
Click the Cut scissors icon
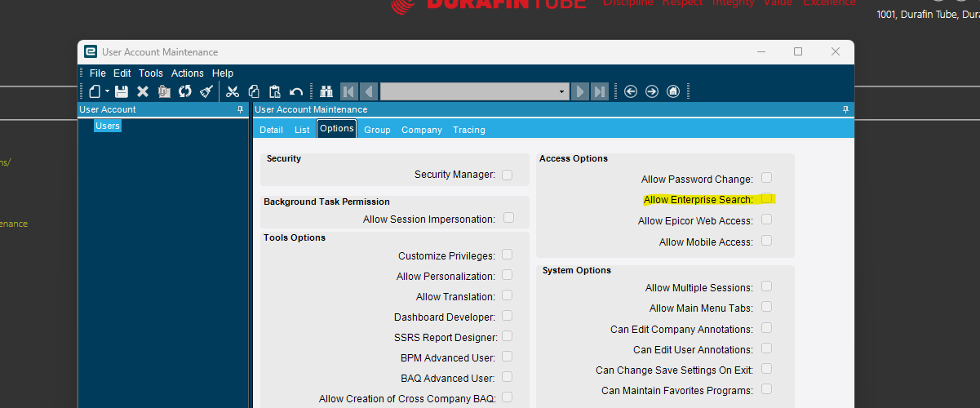click(x=233, y=91)
